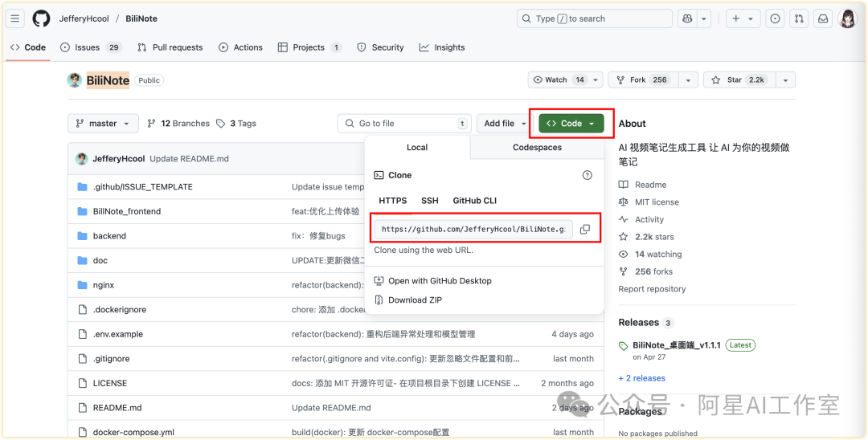
Task: View 3 Tags link
Action: 236,124
